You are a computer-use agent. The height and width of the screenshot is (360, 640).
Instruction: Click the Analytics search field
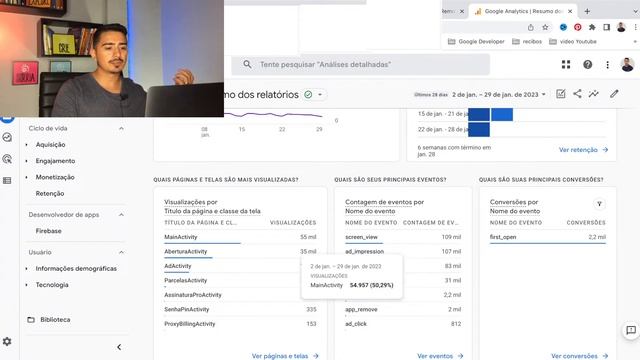coord(360,64)
